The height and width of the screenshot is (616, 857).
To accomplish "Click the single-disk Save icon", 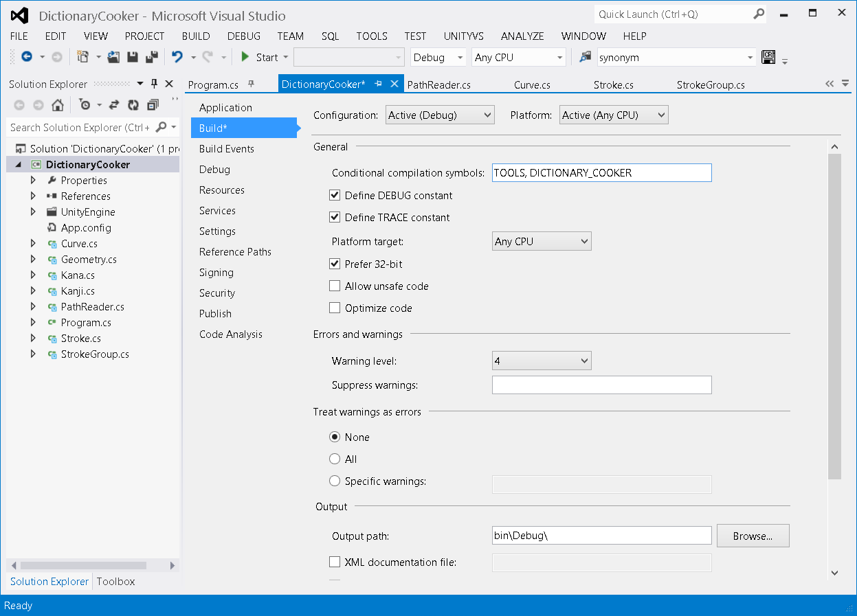I will 133,57.
